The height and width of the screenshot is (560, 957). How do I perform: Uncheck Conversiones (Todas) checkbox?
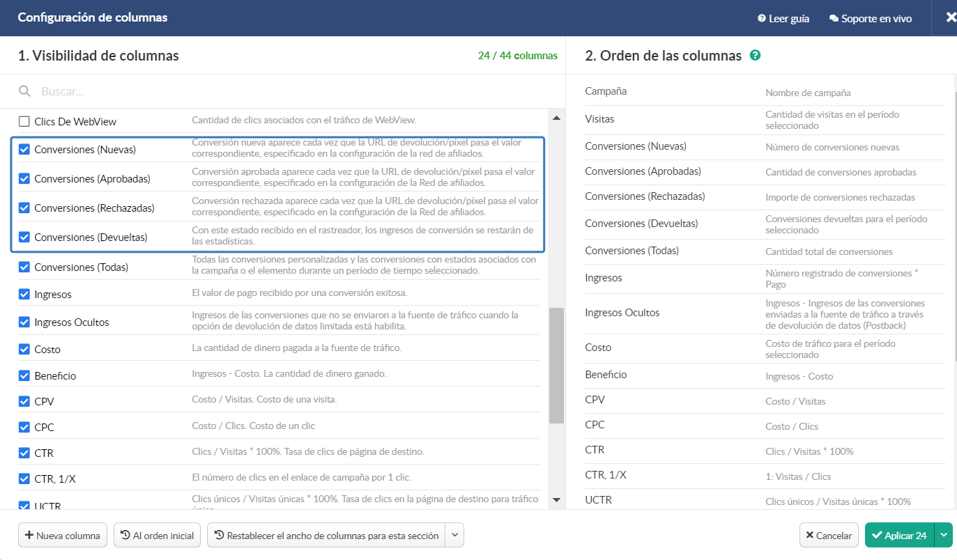(24, 267)
